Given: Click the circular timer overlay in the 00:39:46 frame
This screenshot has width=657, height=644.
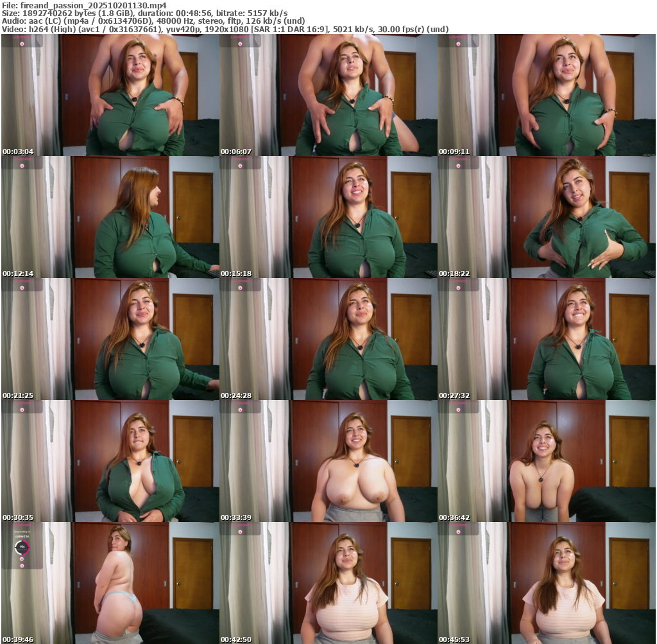Looking at the screenshot, I should 22,548.
